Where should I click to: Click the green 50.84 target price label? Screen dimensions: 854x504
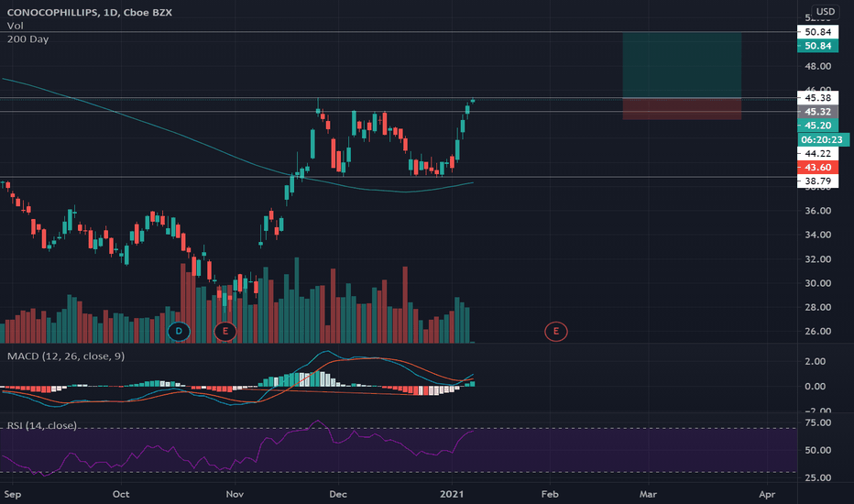[x=817, y=46]
